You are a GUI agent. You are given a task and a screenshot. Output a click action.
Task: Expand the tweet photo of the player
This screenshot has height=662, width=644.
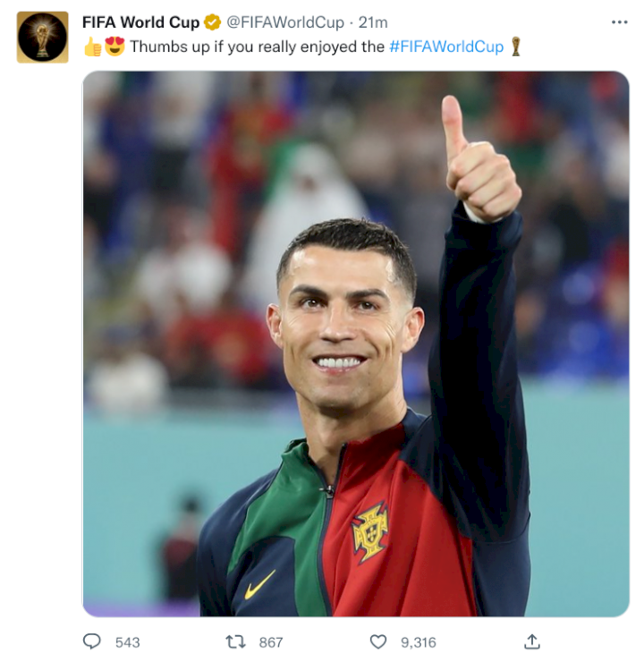pos(356,344)
